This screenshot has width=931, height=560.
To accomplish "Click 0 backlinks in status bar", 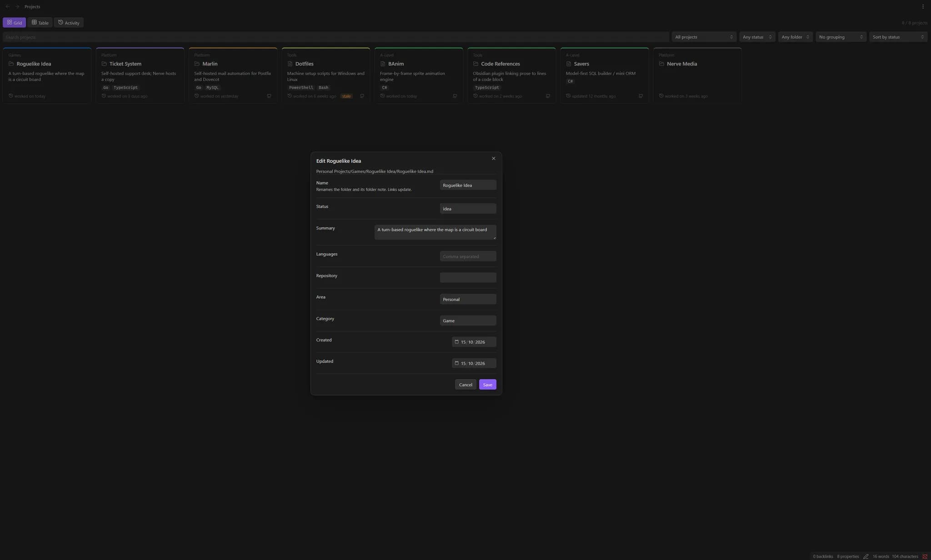I will pos(823,556).
